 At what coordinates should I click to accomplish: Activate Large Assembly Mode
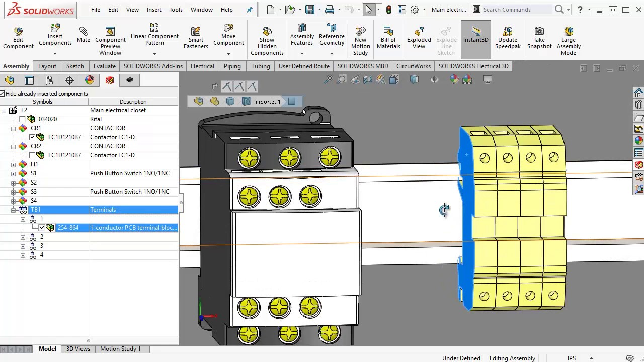coord(569,41)
